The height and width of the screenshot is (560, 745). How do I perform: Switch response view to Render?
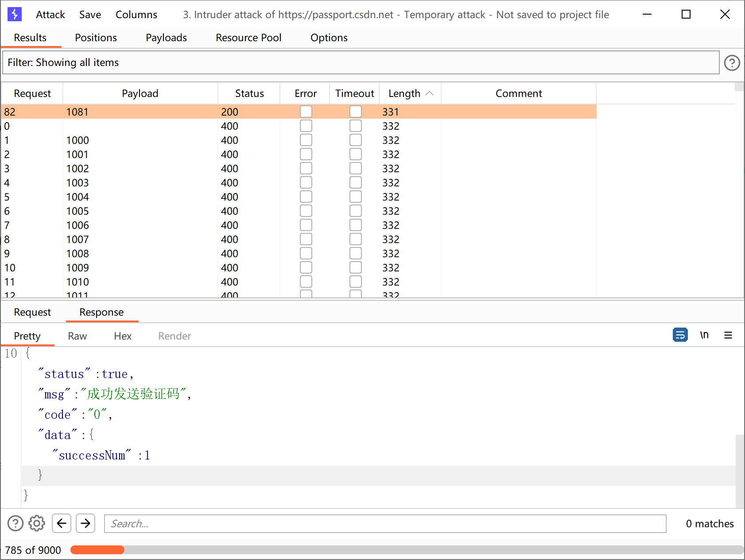[175, 336]
